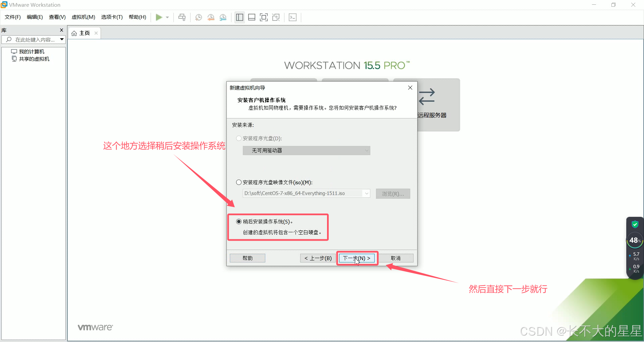Image resolution: width=644 pixels, height=342 pixels.
Task: Click the console view toolbar icon
Action: (292, 17)
